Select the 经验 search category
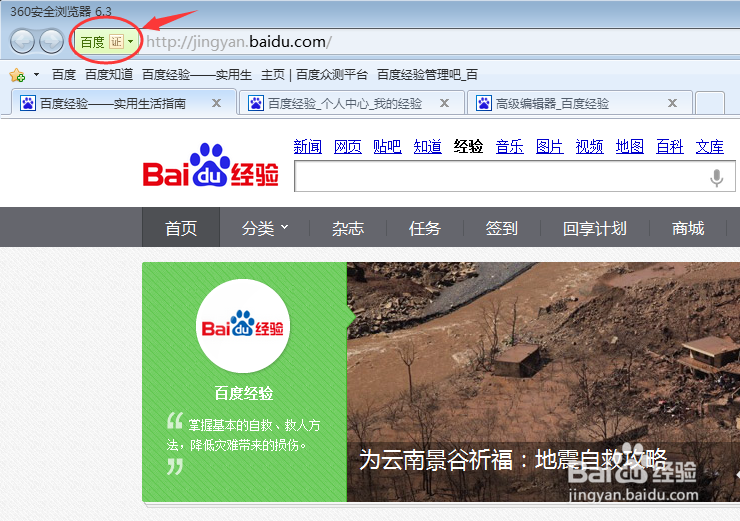 (468, 147)
